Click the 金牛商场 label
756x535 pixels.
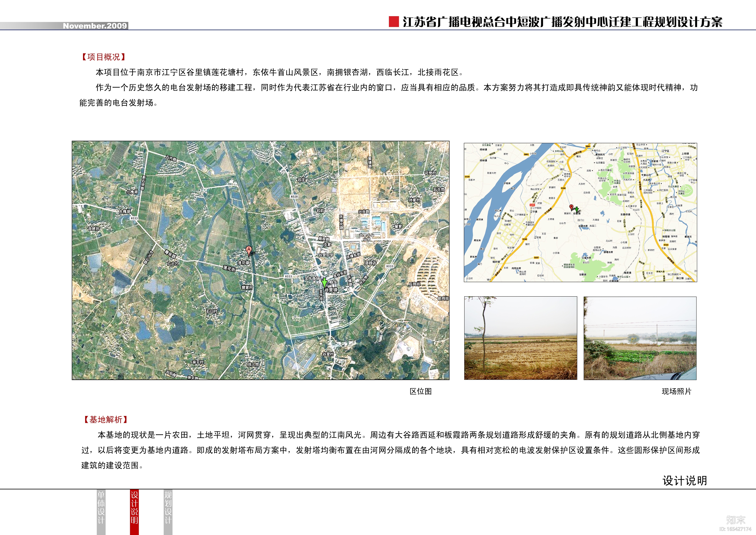(x=312, y=279)
